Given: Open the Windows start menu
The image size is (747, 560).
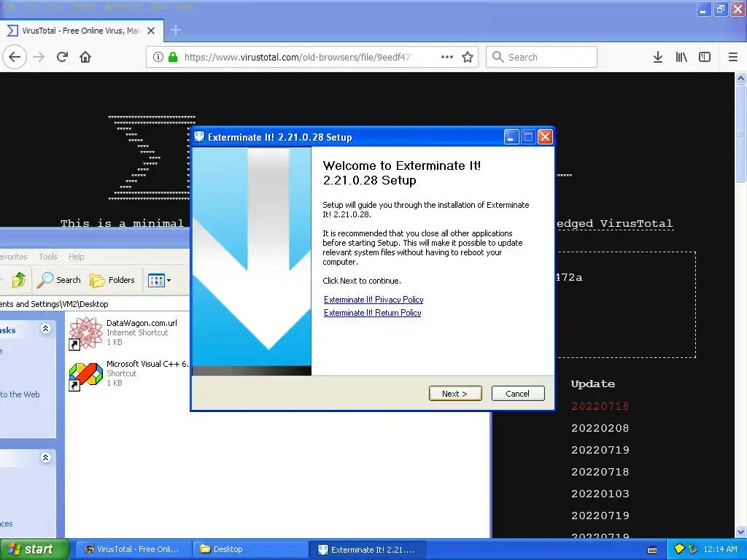Looking at the screenshot, I should click(x=34, y=549).
